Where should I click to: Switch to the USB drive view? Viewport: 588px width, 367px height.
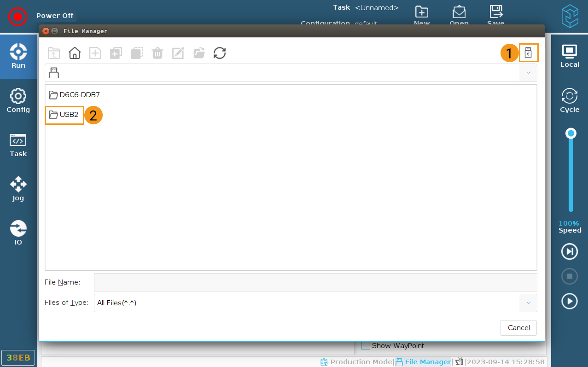click(529, 53)
